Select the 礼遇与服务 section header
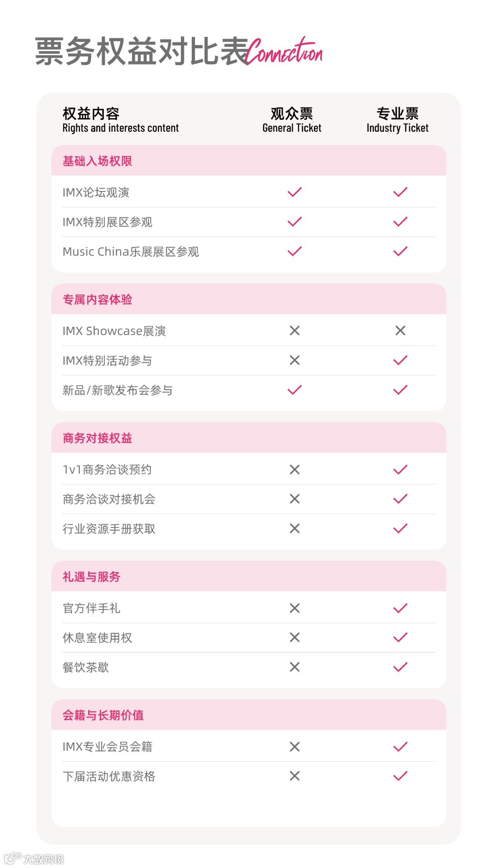The width and height of the screenshot is (492, 868). [249, 576]
